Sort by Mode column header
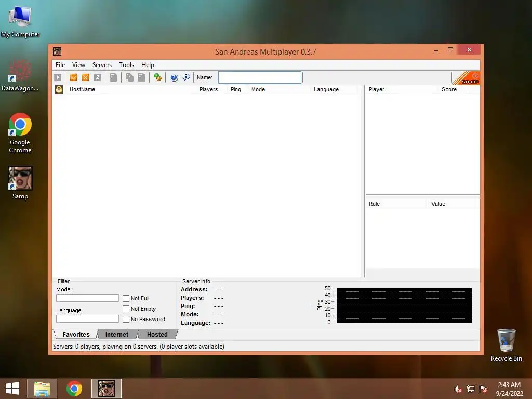Image resolution: width=532 pixels, height=399 pixels. tap(279, 89)
